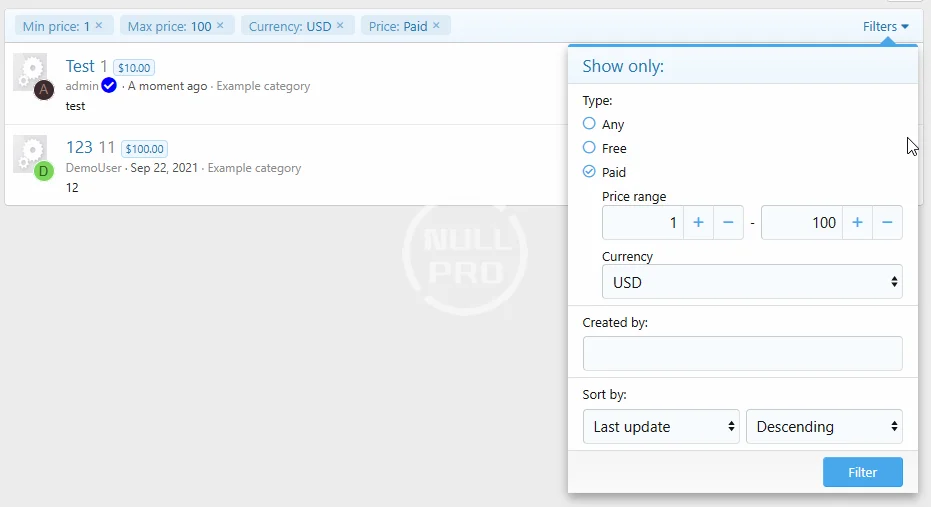Open DemoUser's green avatar icon
Screen dimensions: 931x507
point(43,171)
